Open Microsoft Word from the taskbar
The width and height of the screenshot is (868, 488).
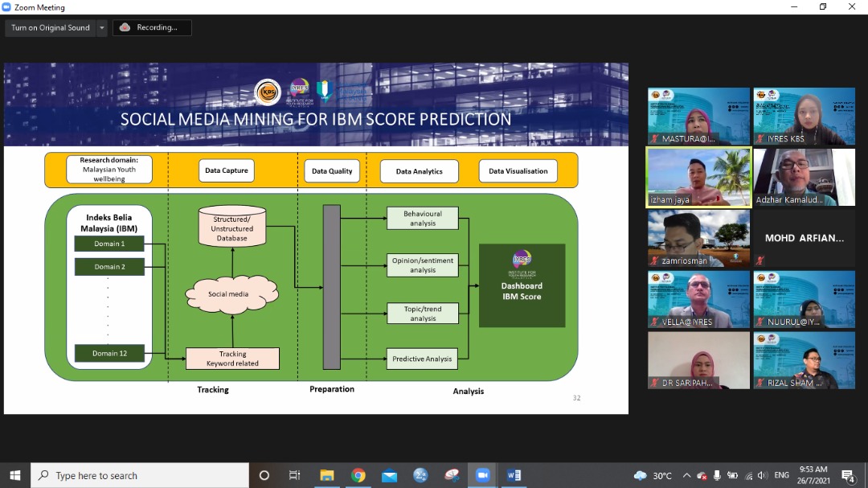pos(514,475)
